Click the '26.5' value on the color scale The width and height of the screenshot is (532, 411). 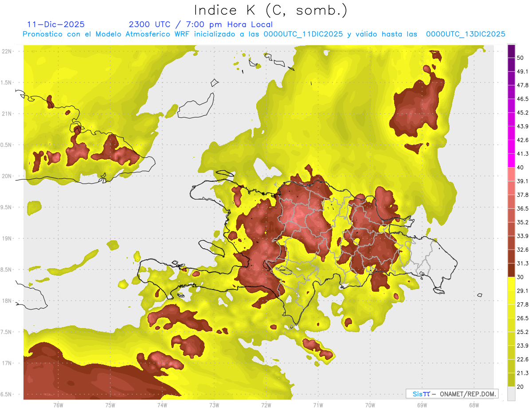point(523,318)
